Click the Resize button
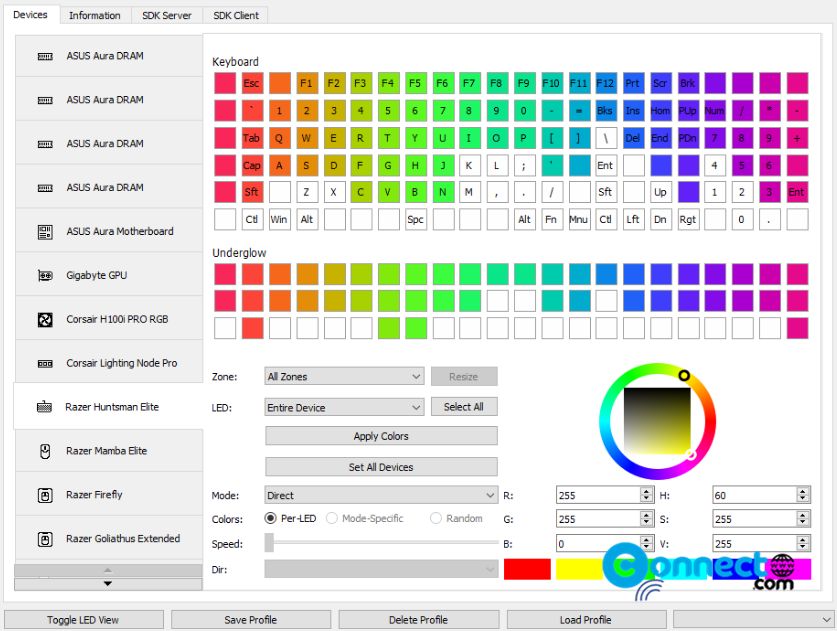This screenshot has height=631, width=837. pyautogui.click(x=464, y=376)
